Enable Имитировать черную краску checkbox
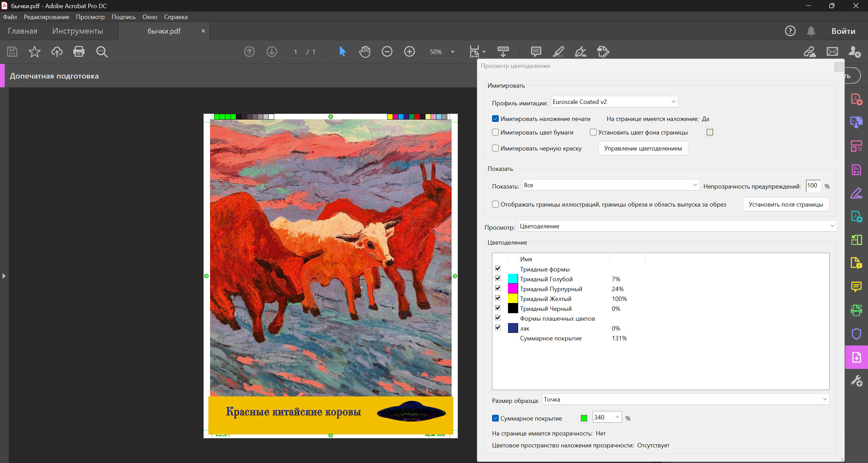 click(495, 148)
